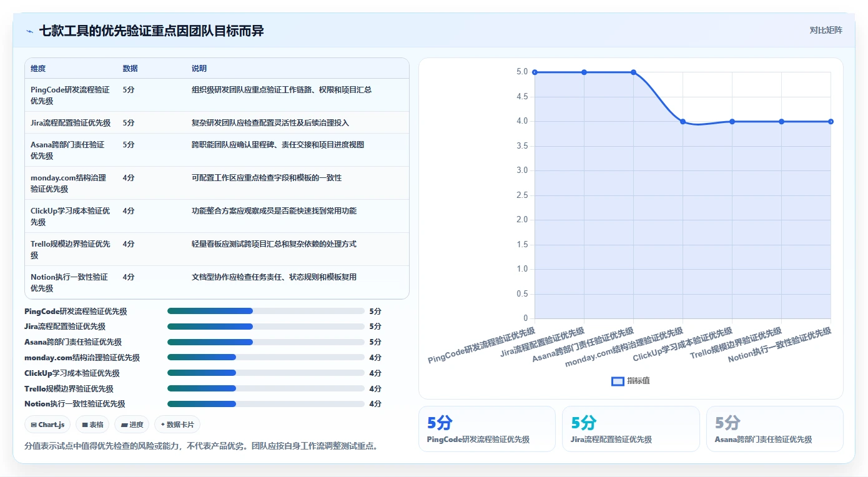Click the chart data point for Trello
The width and height of the screenshot is (868, 477).
click(x=781, y=122)
